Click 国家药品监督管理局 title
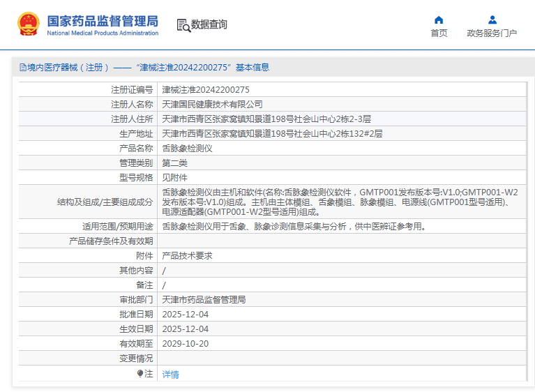 [x=103, y=21]
